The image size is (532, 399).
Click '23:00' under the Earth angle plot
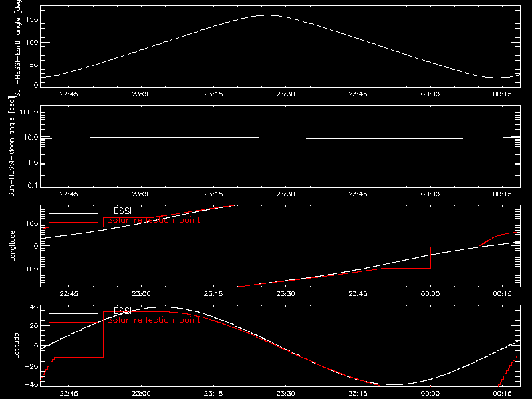(141, 94)
